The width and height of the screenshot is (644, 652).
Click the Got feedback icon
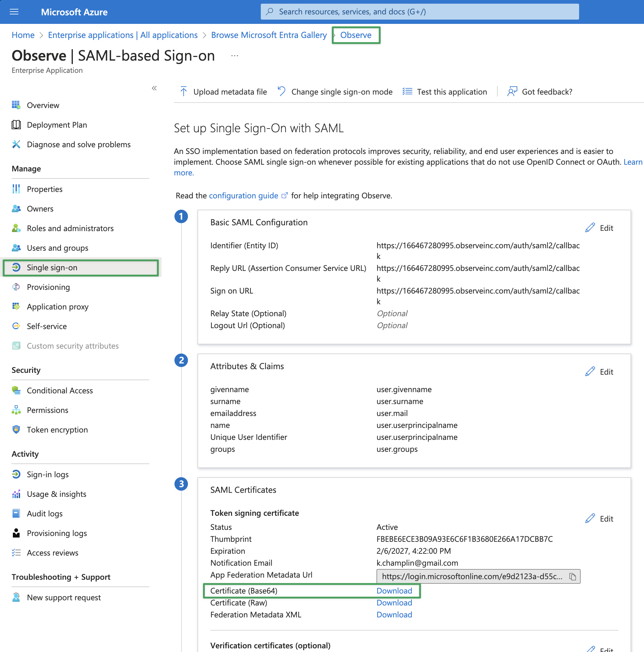click(512, 92)
